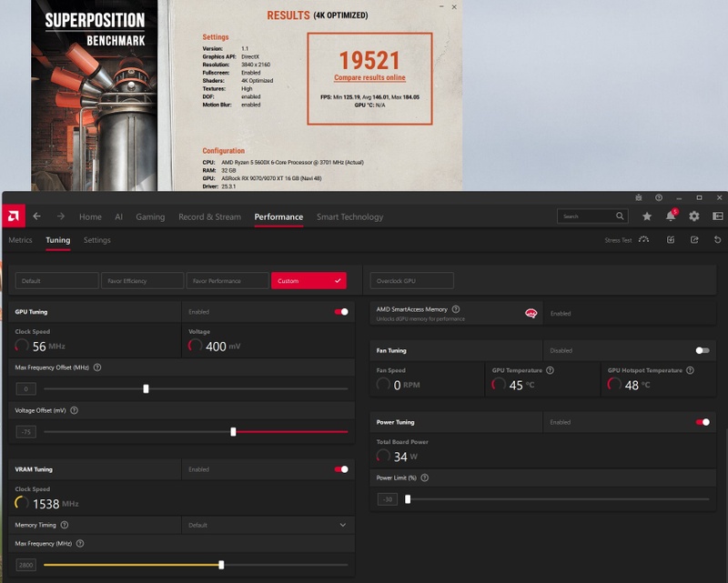This screenshot has width=728, height=583.
Task: Switch to the Metrics tab
Action: (x=20, y=240)
